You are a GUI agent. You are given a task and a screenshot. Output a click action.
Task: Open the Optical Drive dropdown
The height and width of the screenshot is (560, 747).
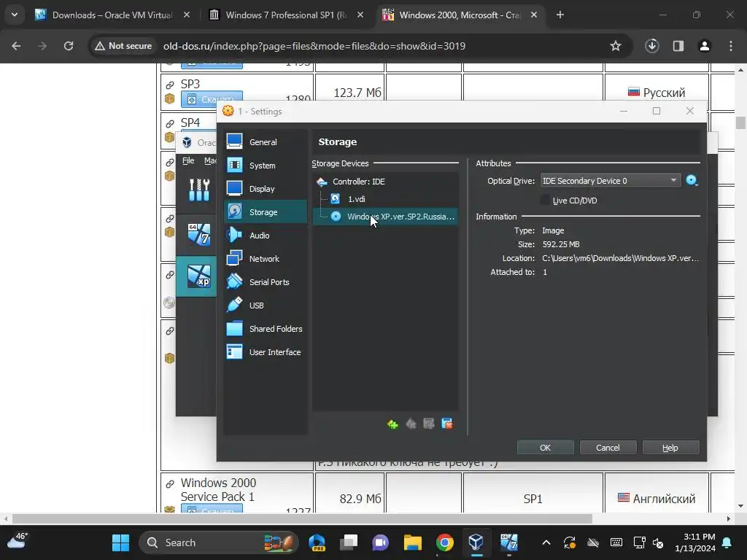click(611, 181)
